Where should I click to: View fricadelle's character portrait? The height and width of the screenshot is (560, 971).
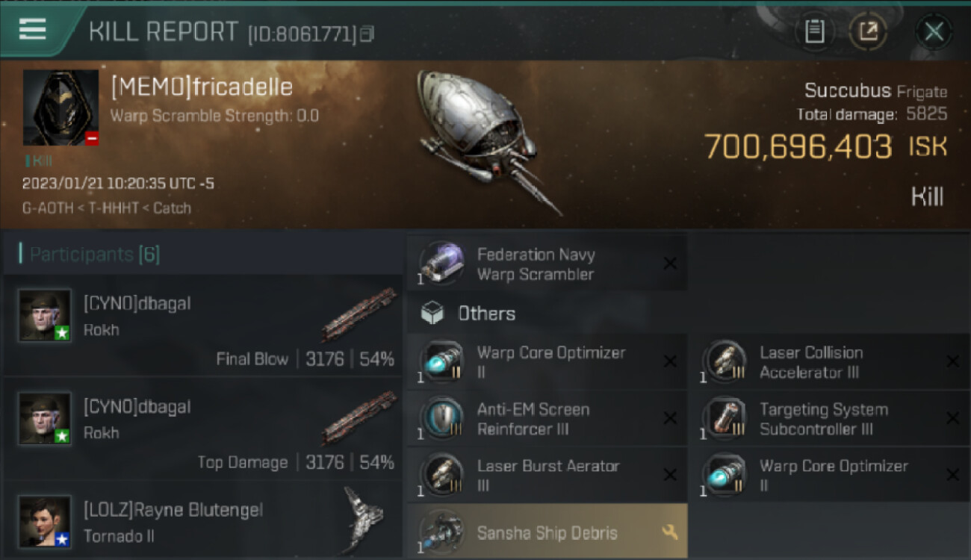[61, 108]
